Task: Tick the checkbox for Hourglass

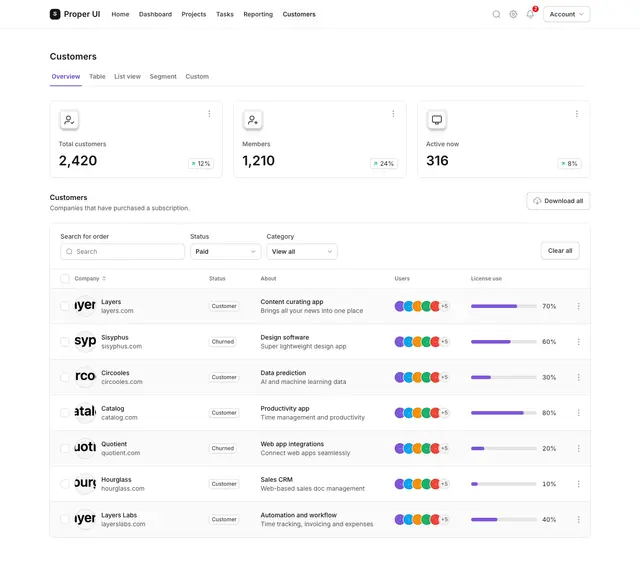Action: (64, 484)
